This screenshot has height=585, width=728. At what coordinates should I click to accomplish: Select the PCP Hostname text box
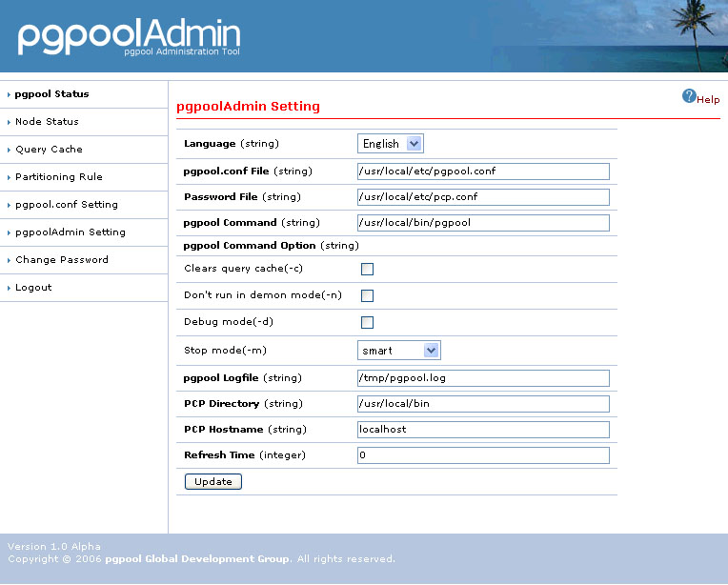pos(482,430)
